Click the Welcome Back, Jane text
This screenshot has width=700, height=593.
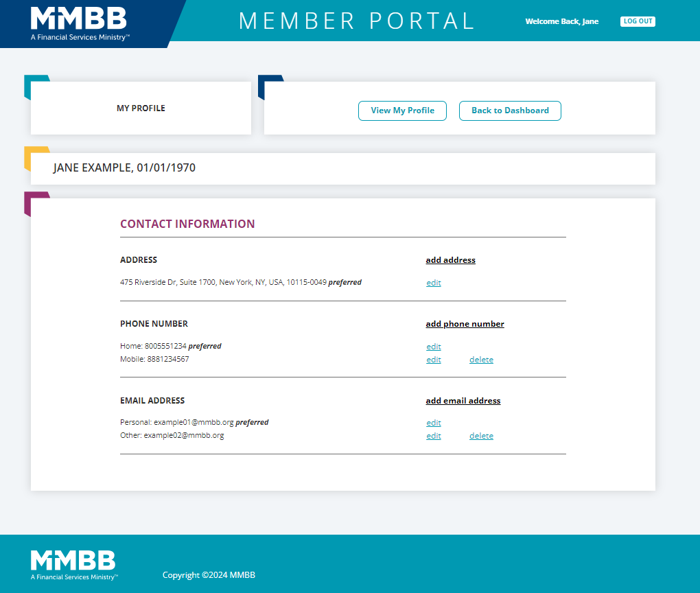pyautogui.click(x=561, y=21)
